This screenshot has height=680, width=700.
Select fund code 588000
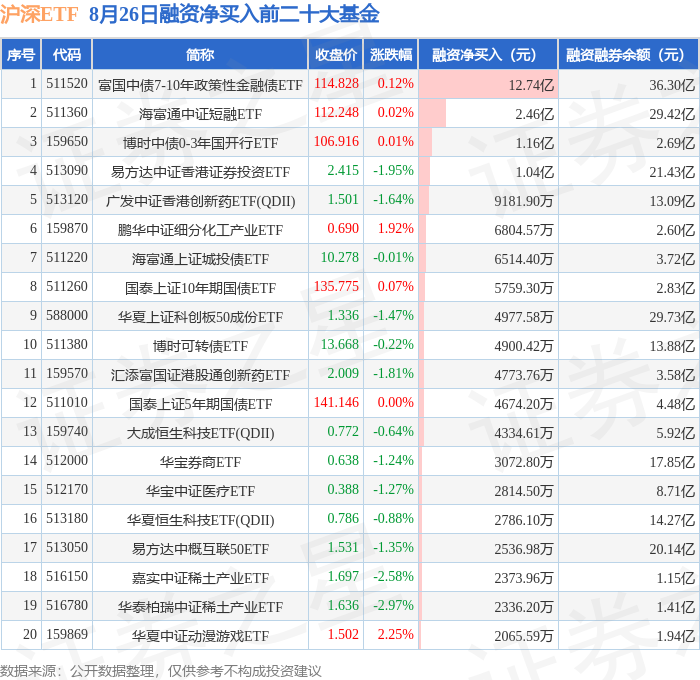(x=67, y=316)
